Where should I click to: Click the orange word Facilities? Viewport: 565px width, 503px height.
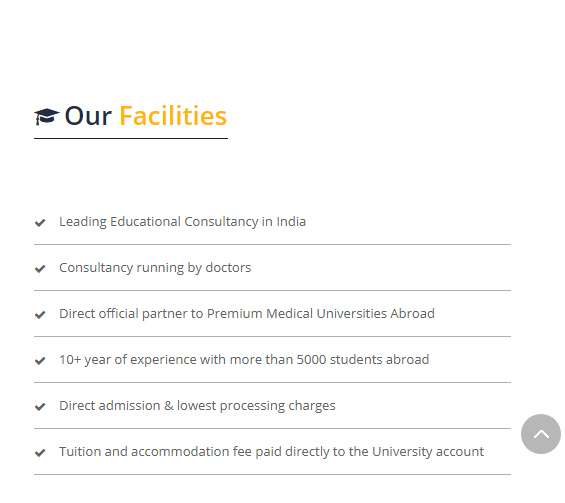point(173,116)
